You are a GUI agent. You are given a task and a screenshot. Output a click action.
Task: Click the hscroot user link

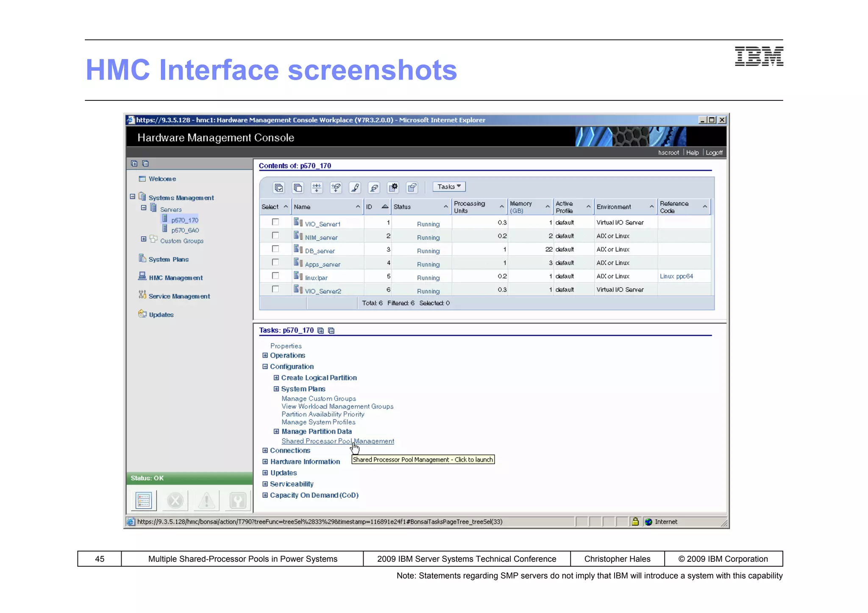click(x=668, y=153)
